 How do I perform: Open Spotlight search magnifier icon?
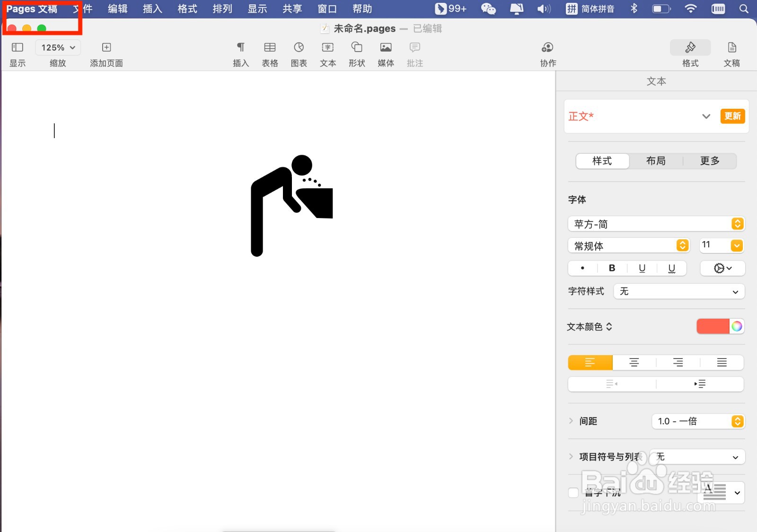(x=744, y=9)
